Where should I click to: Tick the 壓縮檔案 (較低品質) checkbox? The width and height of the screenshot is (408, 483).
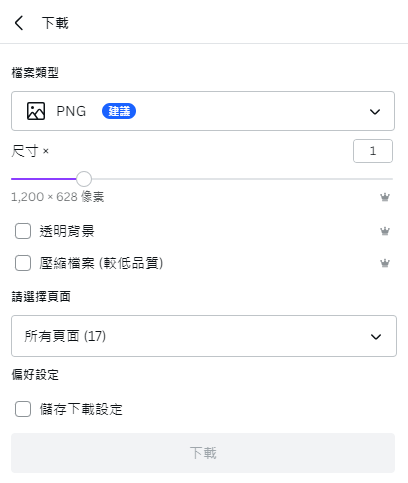click(x=23, y=263)
